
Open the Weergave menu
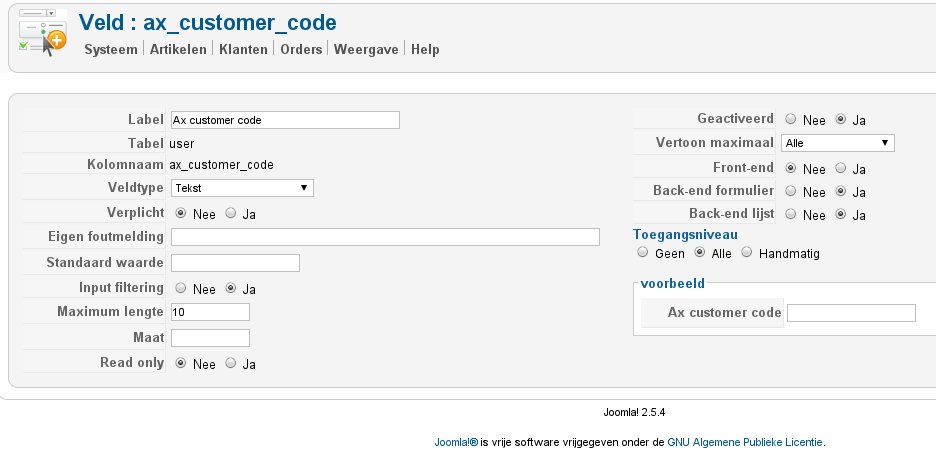point(367,49)
